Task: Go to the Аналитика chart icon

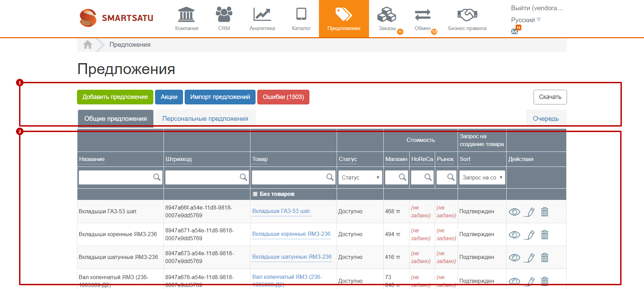Action: coord(262,14)
